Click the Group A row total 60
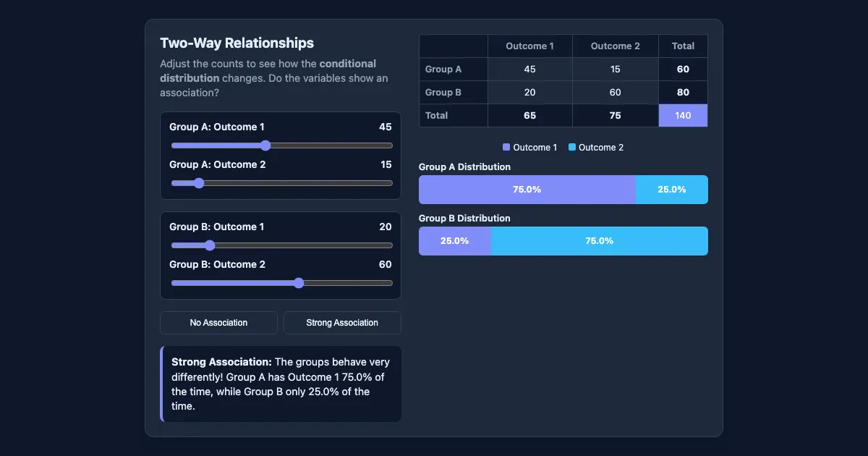The height and width of the screenshot is (456, 868). (683, 69)
